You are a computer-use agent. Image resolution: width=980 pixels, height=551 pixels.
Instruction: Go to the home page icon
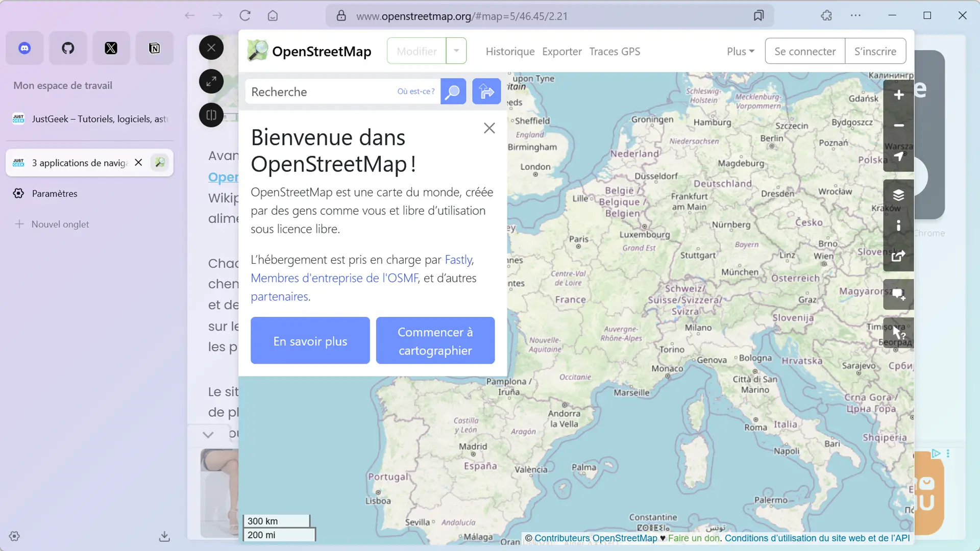click(x=273, y=16)
